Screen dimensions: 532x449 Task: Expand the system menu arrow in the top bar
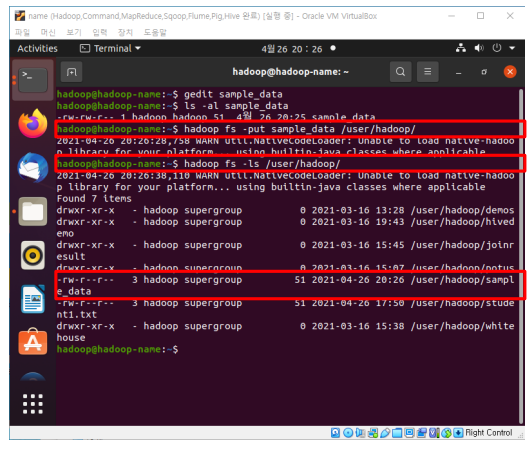click(x=512, y=48)
